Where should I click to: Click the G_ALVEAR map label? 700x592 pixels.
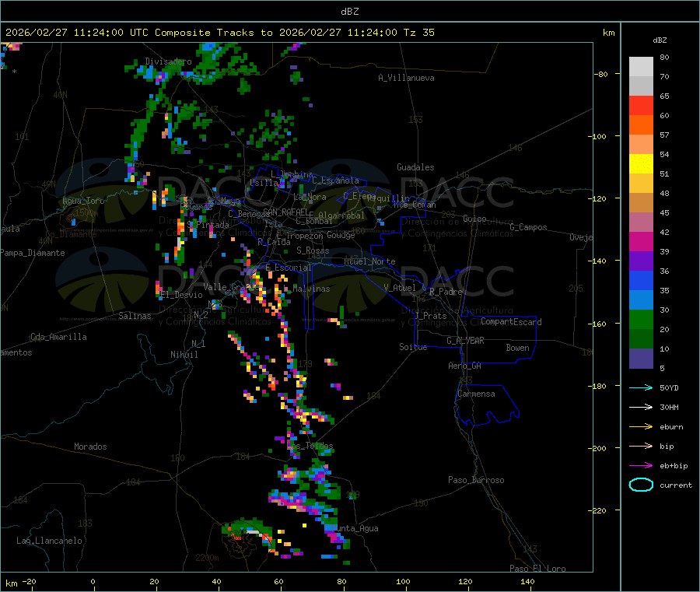(465, 341)
